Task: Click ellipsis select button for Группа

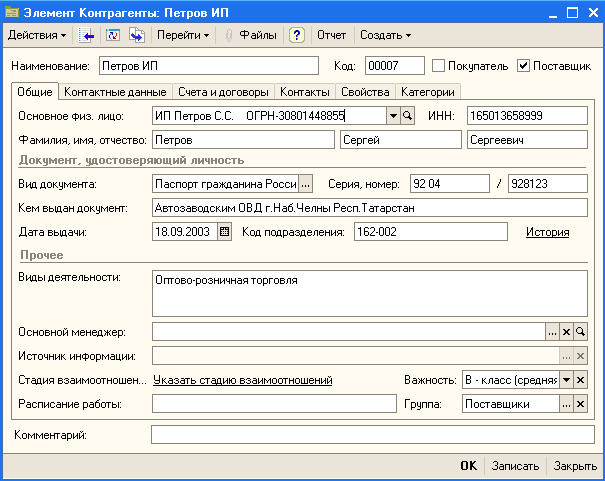Action: (x=566, y=404)
